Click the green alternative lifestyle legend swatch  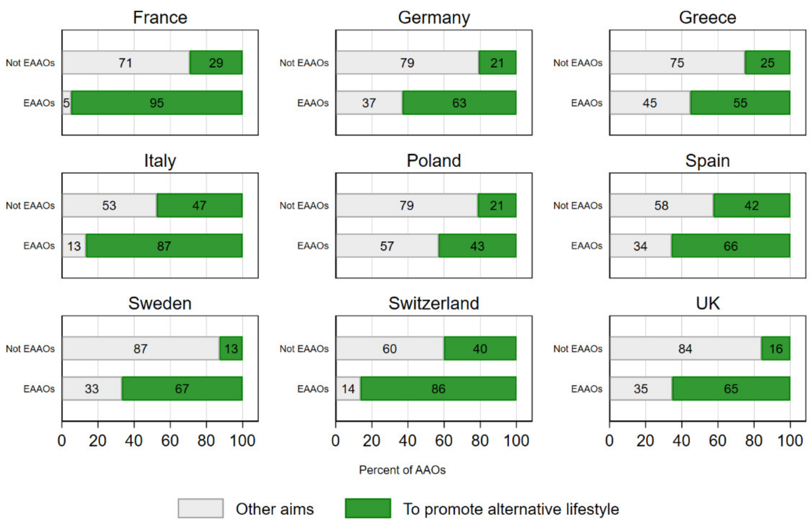coord(368,508)
